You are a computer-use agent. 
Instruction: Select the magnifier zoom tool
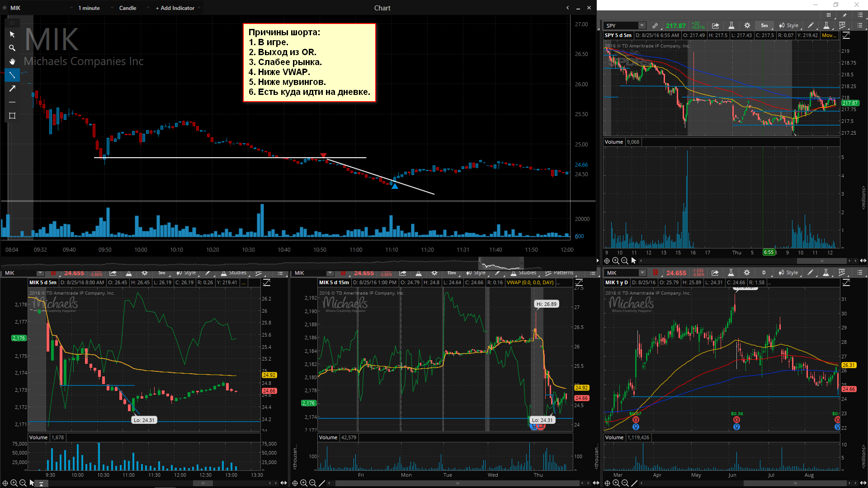[12, 48]
